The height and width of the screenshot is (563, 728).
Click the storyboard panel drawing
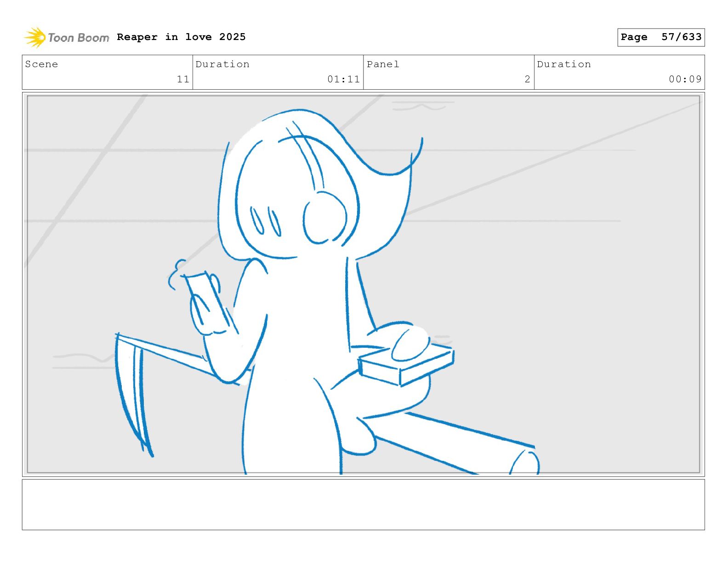(363, 284)
